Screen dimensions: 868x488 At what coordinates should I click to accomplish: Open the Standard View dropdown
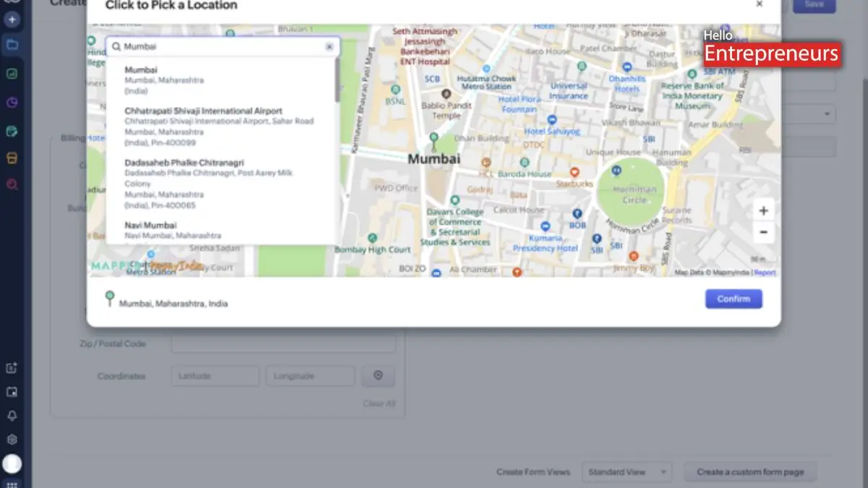(x=626, y=472)
